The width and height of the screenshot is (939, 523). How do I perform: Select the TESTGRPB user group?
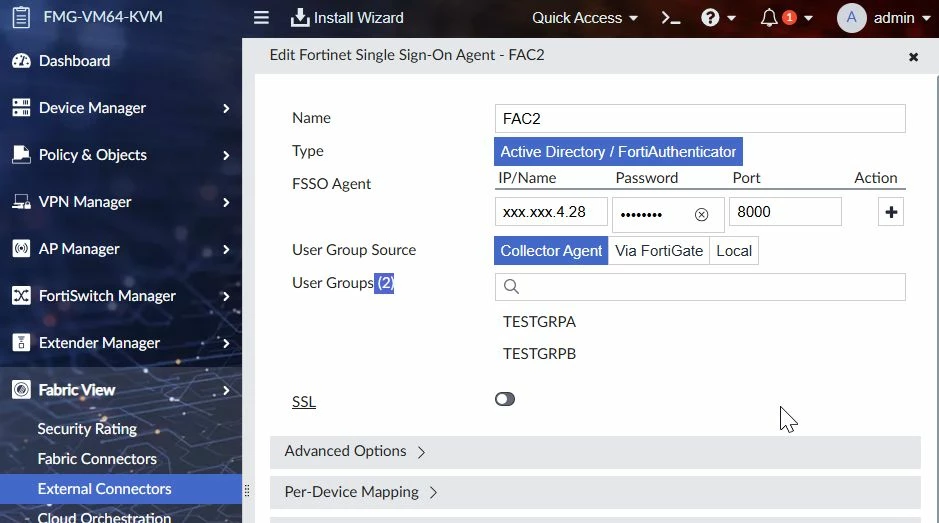tap(539, 353)
